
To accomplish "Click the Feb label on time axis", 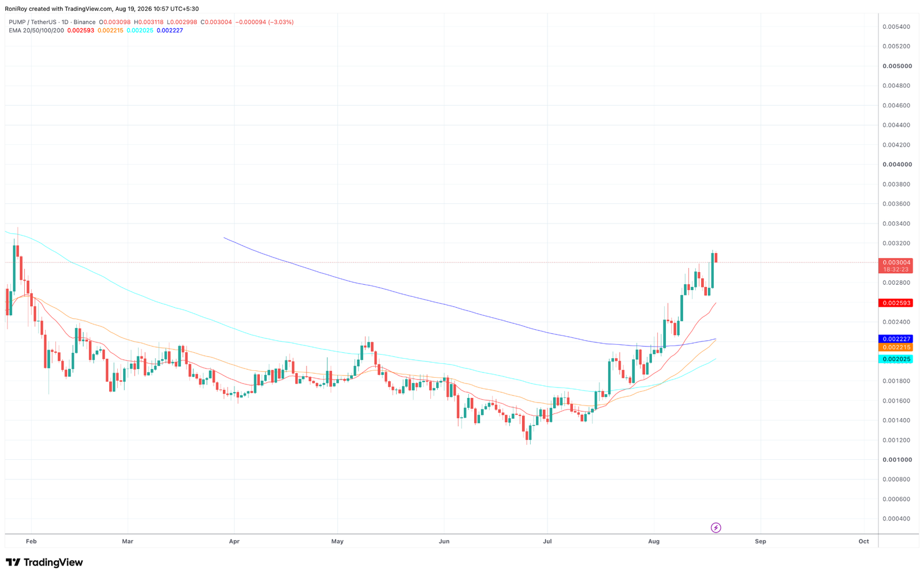I will coord(31,541).
